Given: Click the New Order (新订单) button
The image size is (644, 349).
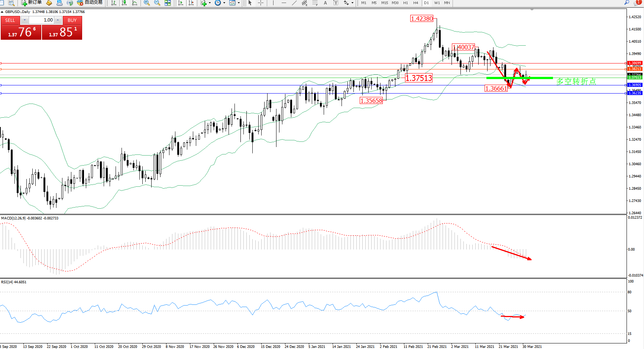Looking at the screenshot, I should [32, 3].
